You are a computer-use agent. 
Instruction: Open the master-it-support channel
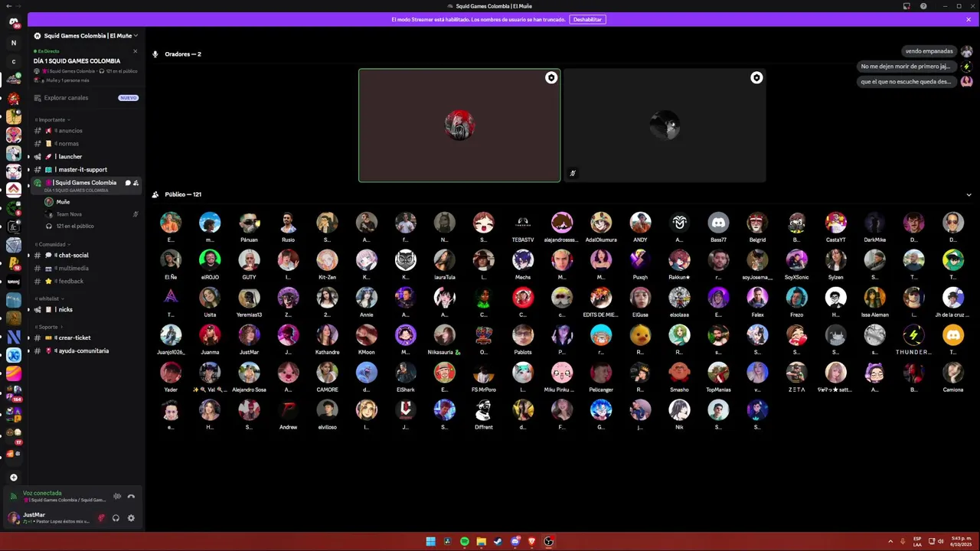tap(85, 170)
